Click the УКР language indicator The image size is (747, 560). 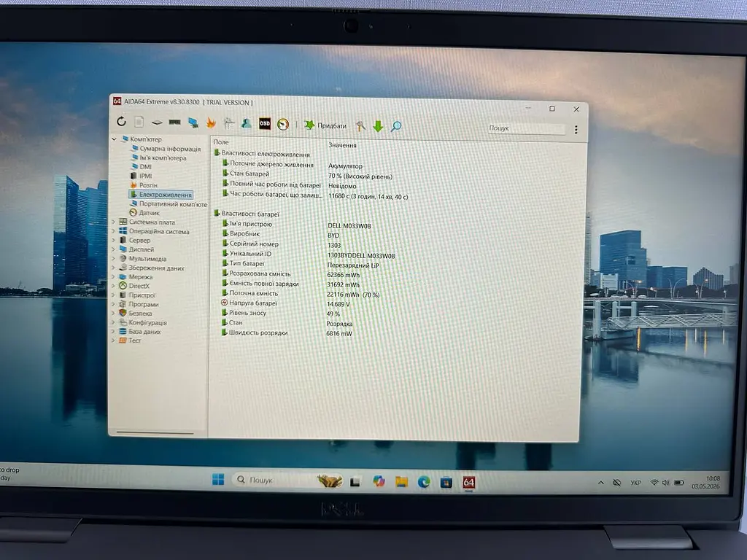point(635,483)
